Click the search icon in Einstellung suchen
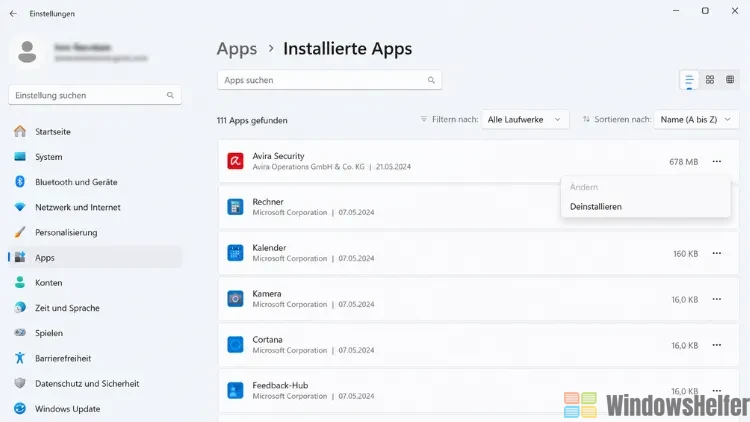The width and height of the screenshot is (750, 422). click(x=170, y=95)
